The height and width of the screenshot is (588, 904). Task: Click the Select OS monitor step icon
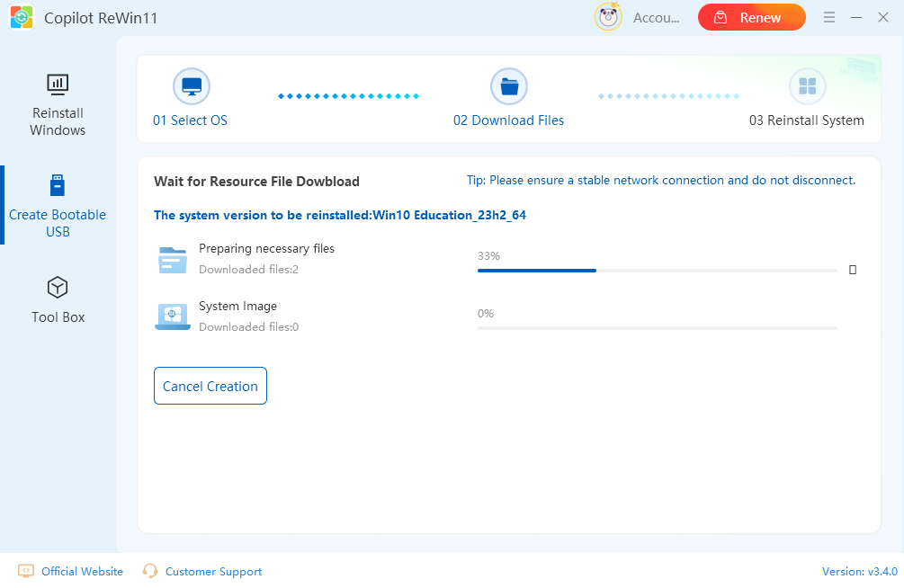pyautogui.click(x=191, y=86)
